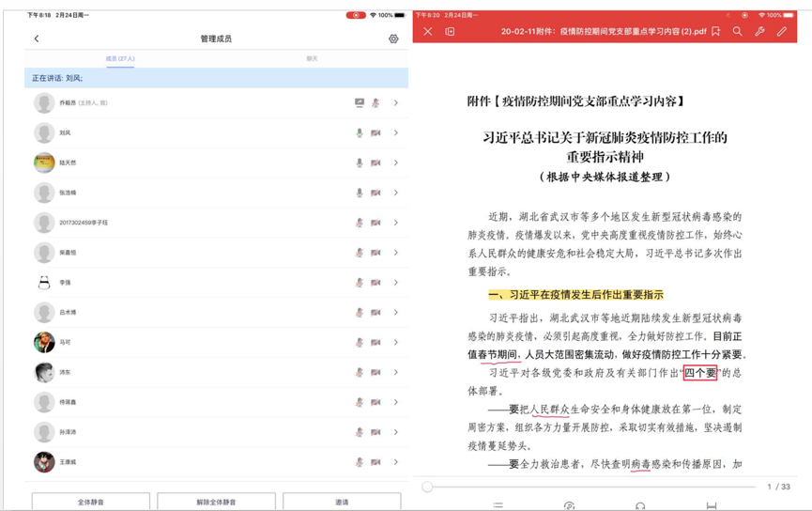Image resolution: width=812 pixels, height=511 pixels.
Task: Expand options chevron for 李强
Action: pyautogui.click(x=395, y=283)
